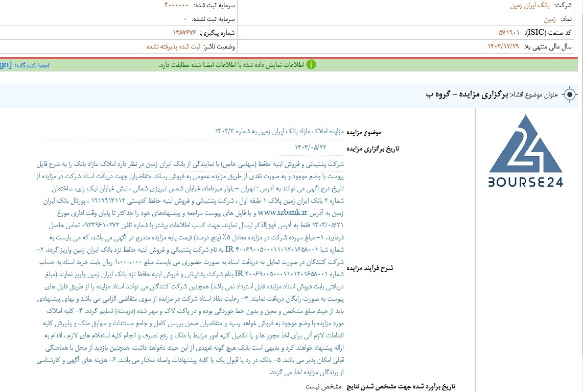Click the auction date '۱۴۰۴/۰۵/۲۲'

[311, 148]
